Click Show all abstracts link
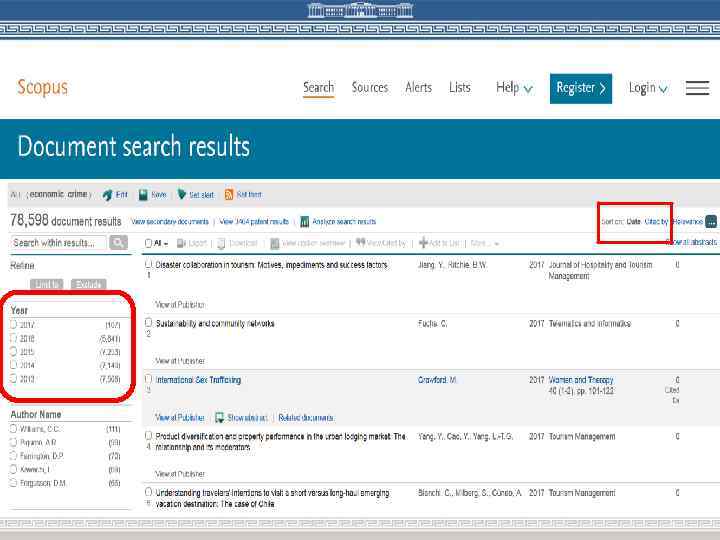This screenshot has width=720, height=540. coord(691,242)
